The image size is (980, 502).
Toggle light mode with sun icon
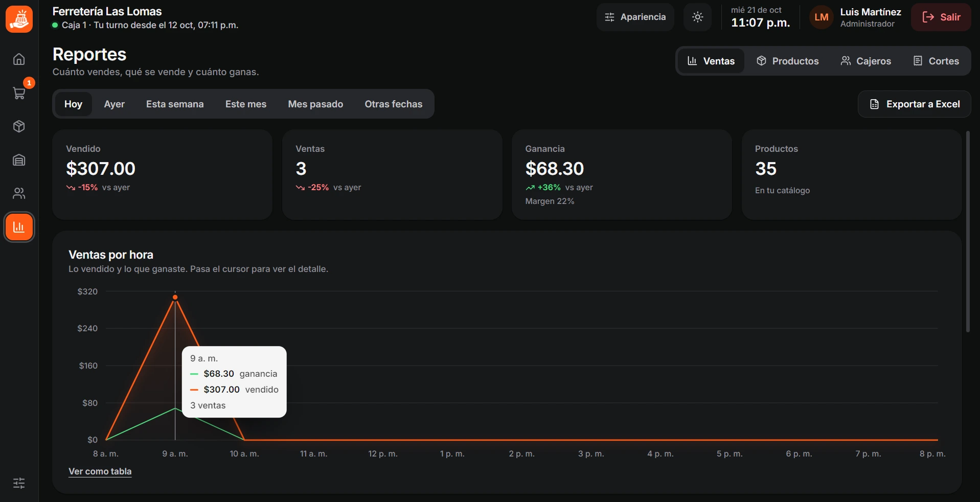697,17
